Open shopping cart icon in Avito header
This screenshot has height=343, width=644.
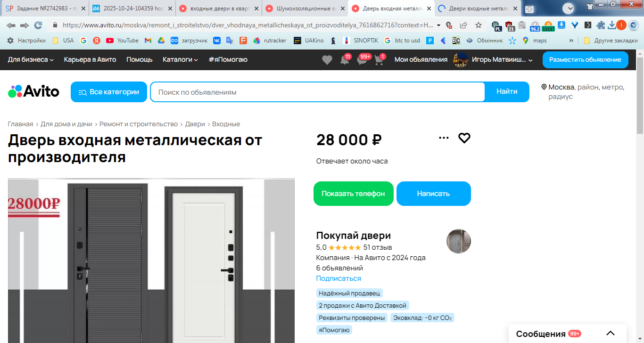pyautogui.click(x=379, y=60)
